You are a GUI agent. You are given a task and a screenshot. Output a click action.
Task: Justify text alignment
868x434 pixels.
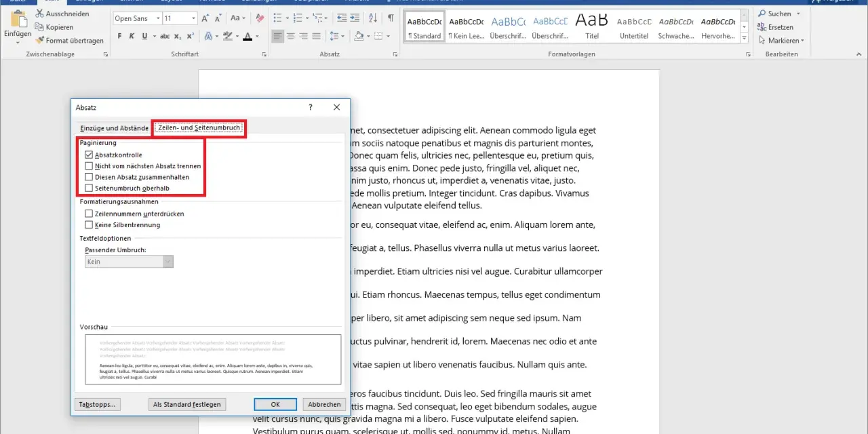coord(317,36)
